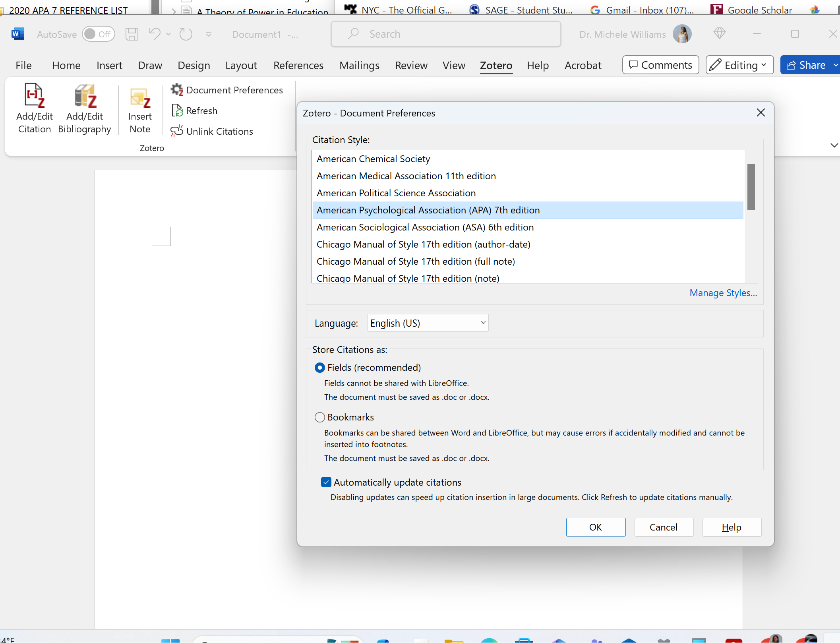Viewport: 840px width, 643px height.
Task: Click the citation style list scrollbar
Action: (x=751, y=187)
